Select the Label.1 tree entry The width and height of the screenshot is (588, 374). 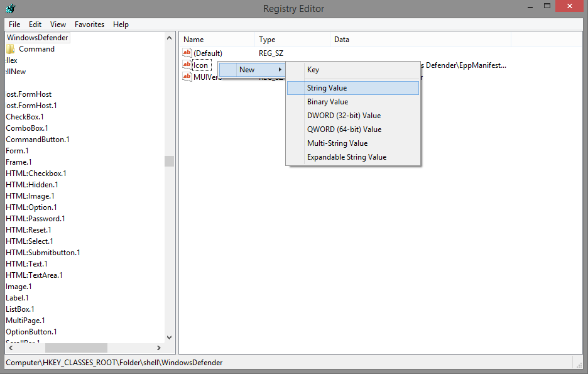point(17,298)
